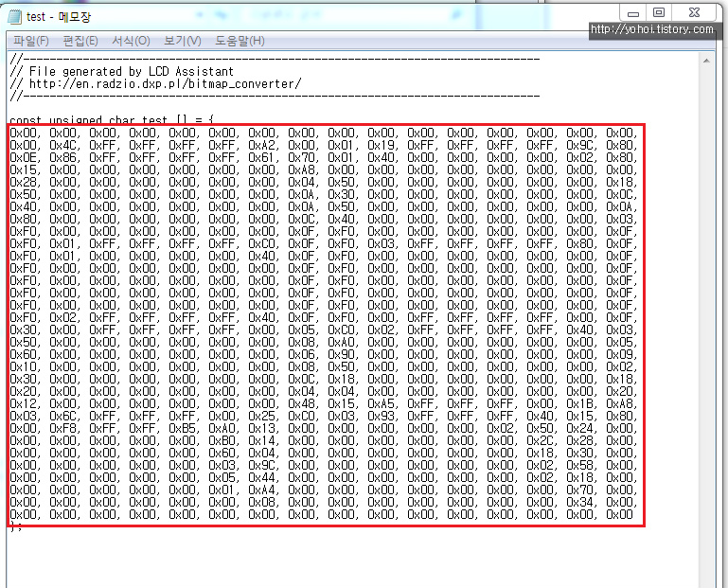Open the 파일(F) menu
Image resolution: width=728 pixels, height=588 pixels.
tap(30, 41)
